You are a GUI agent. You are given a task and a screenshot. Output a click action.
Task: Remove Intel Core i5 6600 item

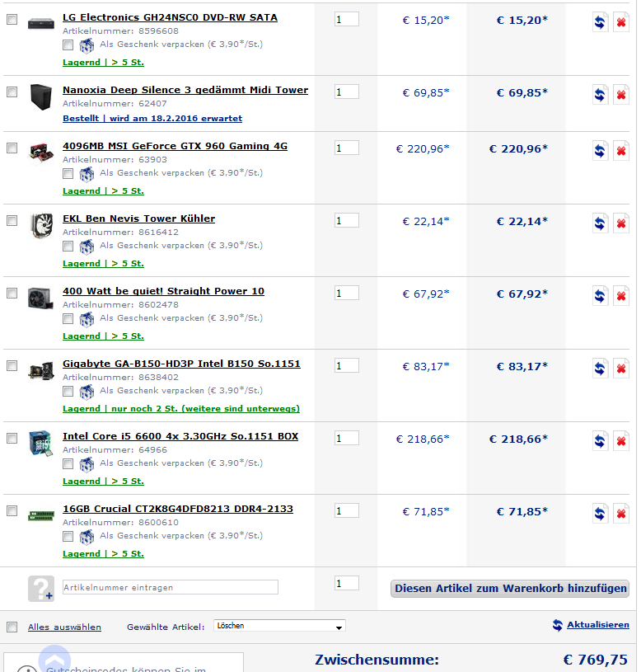(621, 440)
